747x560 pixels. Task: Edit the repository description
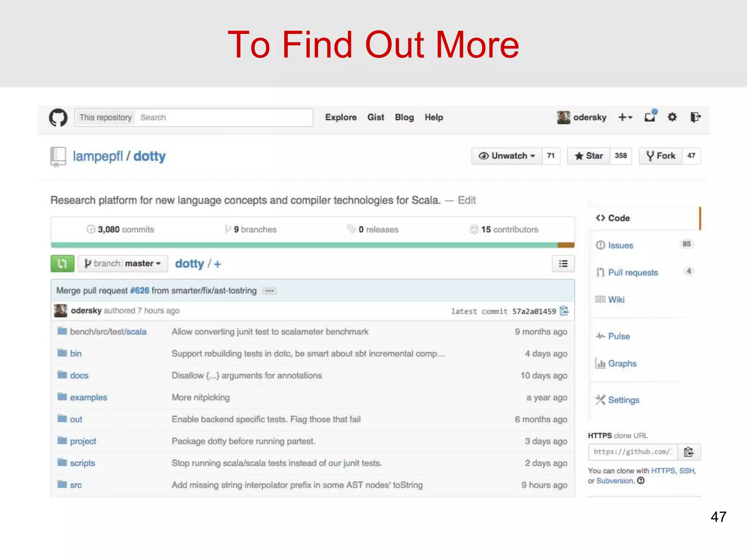pyautogui.click(x=467, y=200)
